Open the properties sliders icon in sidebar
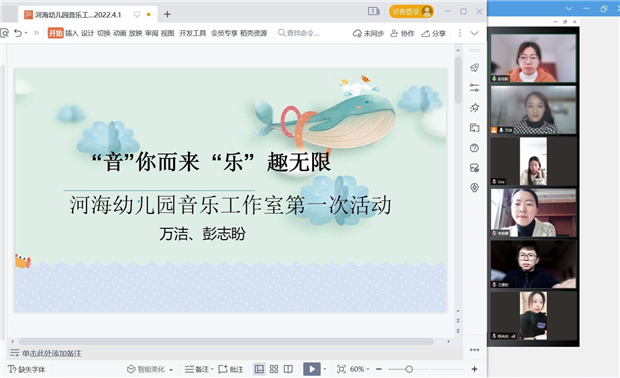 click(x=474, y=88)
